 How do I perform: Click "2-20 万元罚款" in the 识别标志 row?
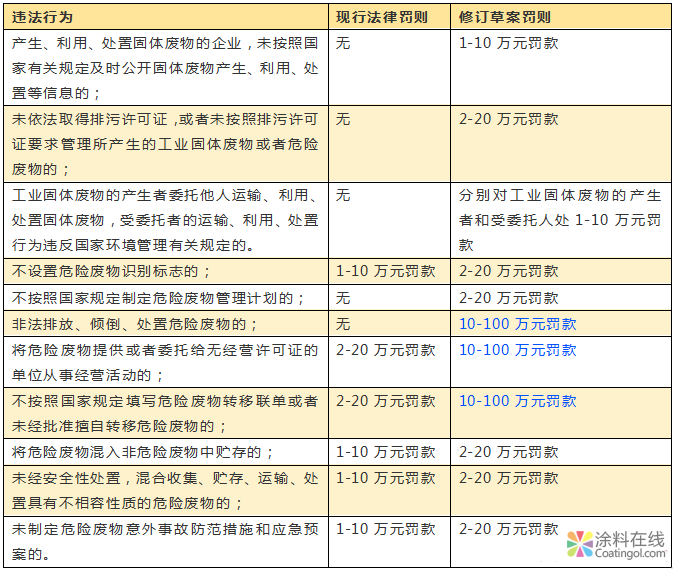(508, 271)
